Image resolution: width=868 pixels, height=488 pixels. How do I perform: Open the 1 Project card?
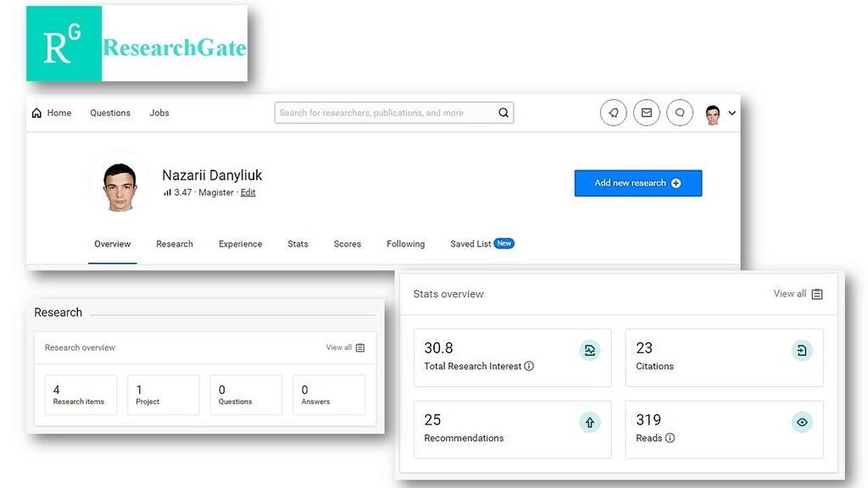(164, 395)
